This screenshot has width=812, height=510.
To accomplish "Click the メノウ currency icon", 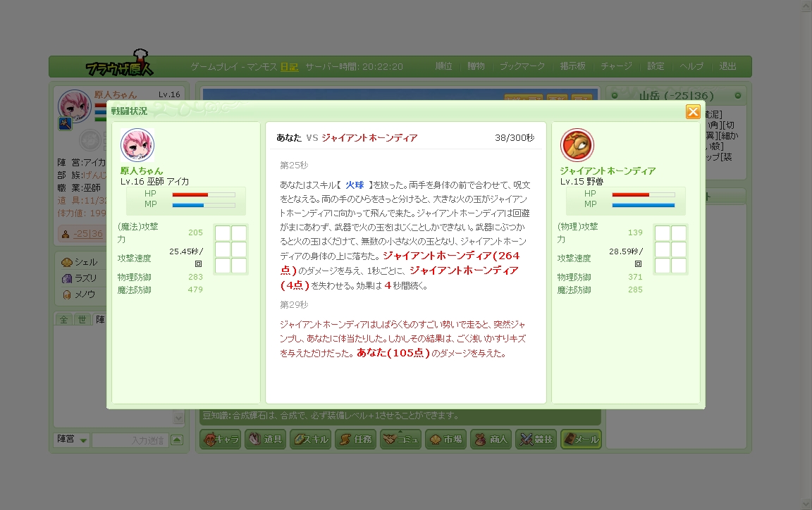I will click(67, 294).
